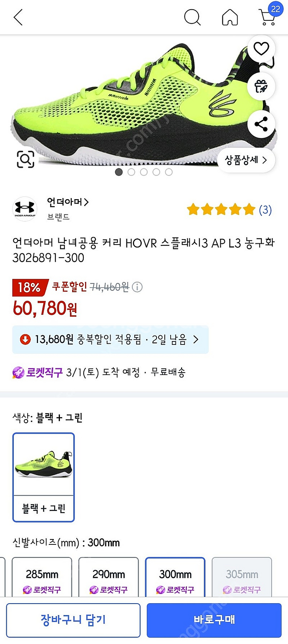Open 언더아머 brand page chevron
The image size is (288, 644).
tap(68, 202)
